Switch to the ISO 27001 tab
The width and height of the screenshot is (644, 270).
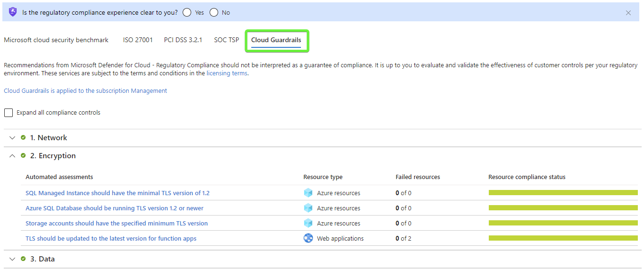pos(138,40)
